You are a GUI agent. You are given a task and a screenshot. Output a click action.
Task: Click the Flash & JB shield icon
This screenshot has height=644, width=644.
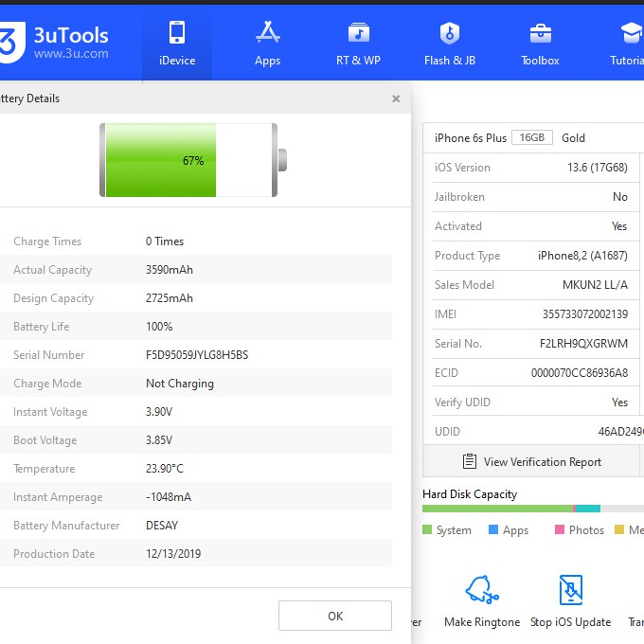pyautogui.click(x=450, y=33)
